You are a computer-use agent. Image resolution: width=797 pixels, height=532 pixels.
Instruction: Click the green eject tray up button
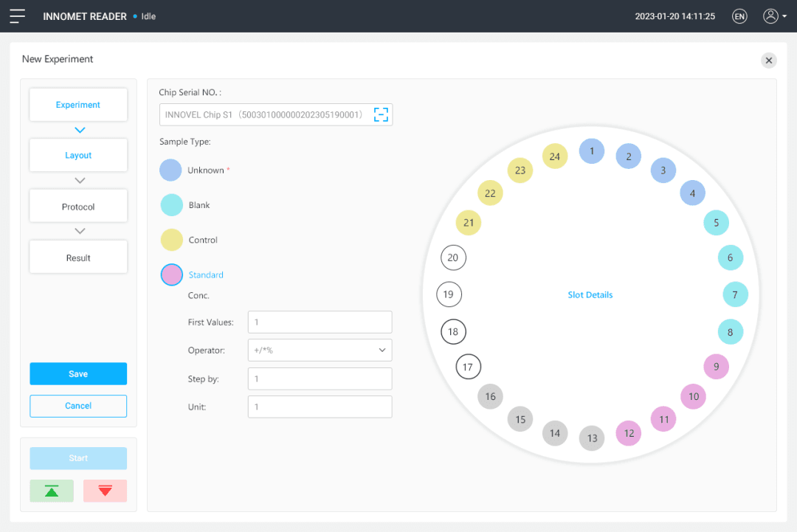pyautogui.click(x=52, y=491)
